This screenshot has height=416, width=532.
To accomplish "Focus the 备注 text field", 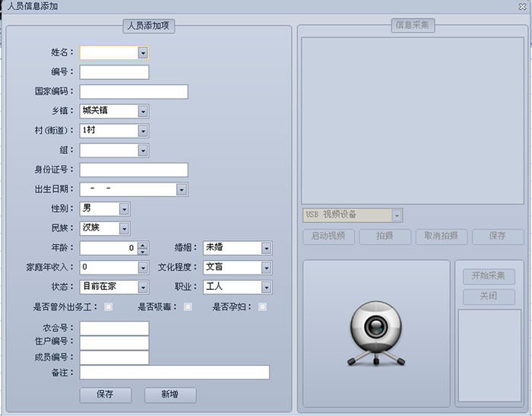I will point(174,372).
